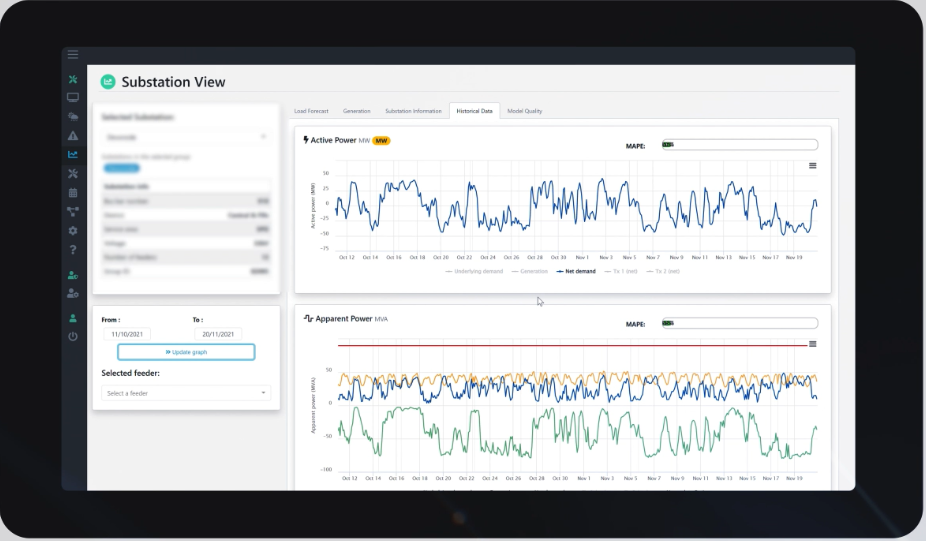Toggle Generation series in Active Power legend
Screen dimensions: 926x541
tap(530, 272)
